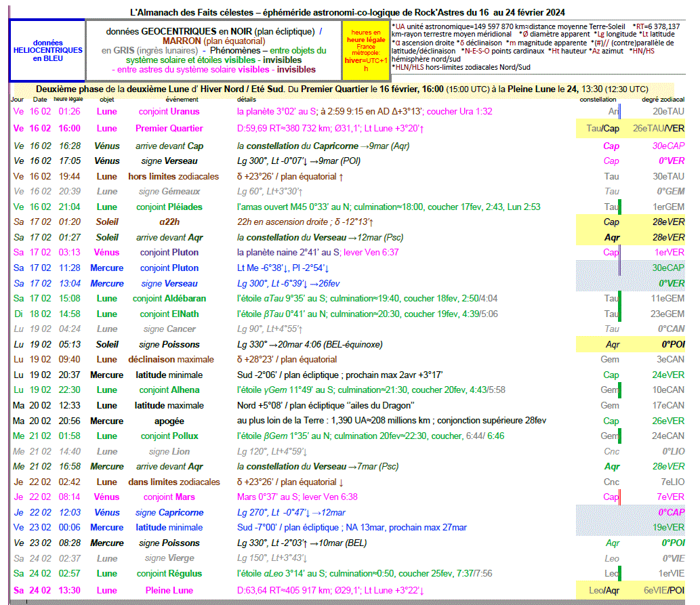The image size is (700, 605).
Task: Select the "D:63,64 RT≈405 917 km" details
Action: (331, 590)
